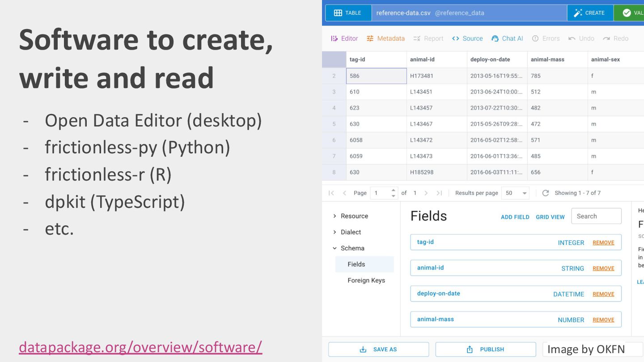Select cell with animal-mass 571
The width and height of the screenshot is (644, 362).
(558, 140)
